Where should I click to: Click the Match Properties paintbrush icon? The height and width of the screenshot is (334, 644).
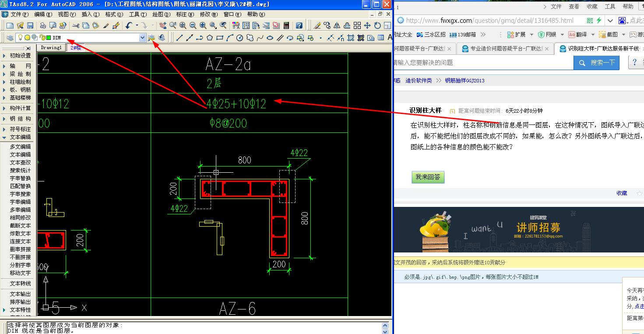[106, 25]
